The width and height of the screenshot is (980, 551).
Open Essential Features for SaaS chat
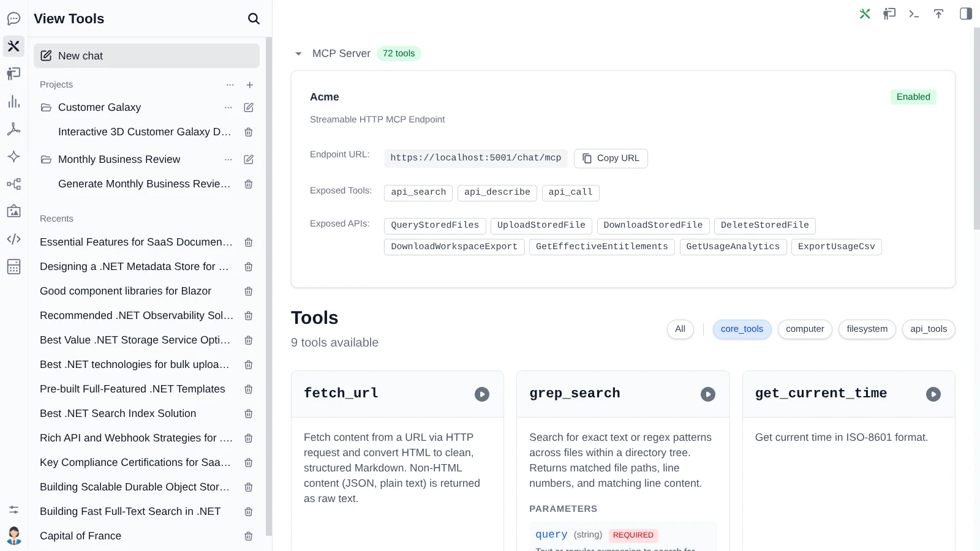click(136, 242)
